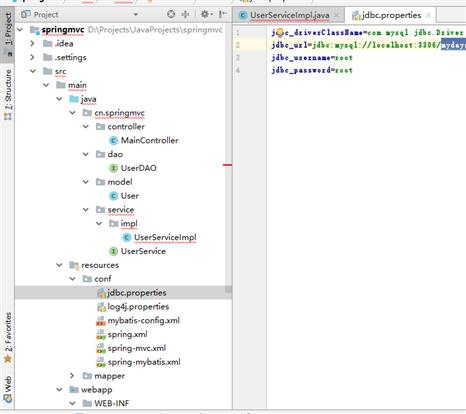Open the Structure tool window
This screenshot has width=466, height=414.
(7, 95)
